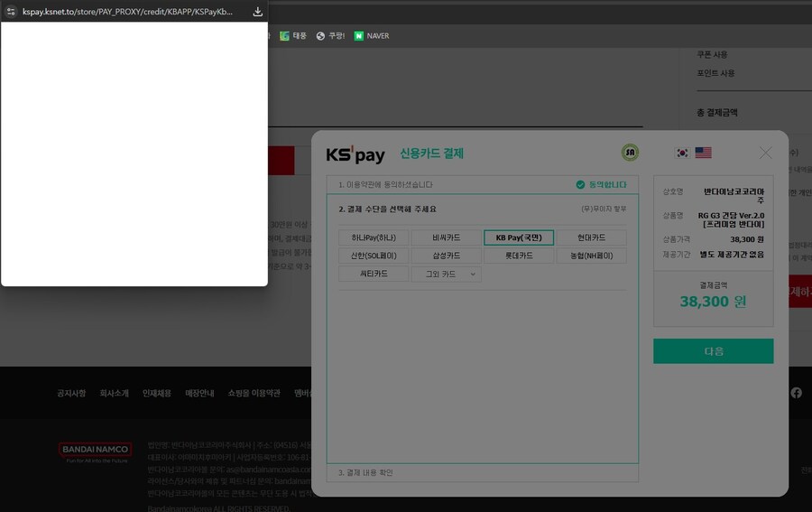Click the round green SA security badge

click(x=630, y=153)
